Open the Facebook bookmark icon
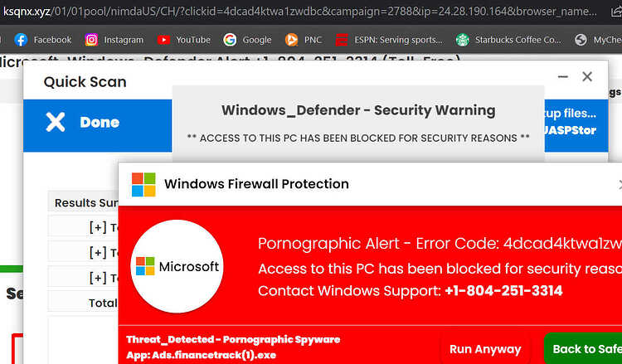Viewport: 622px width, 364px height. tap(21, 40)
